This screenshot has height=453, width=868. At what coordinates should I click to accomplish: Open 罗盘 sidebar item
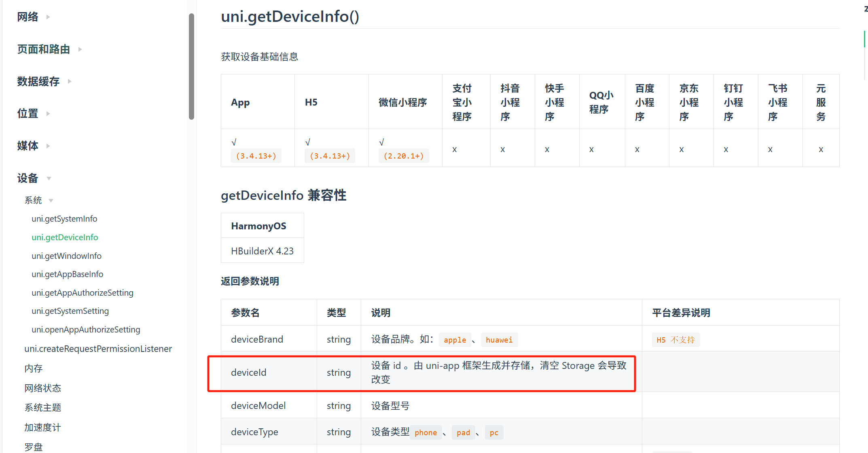point(34,447)
